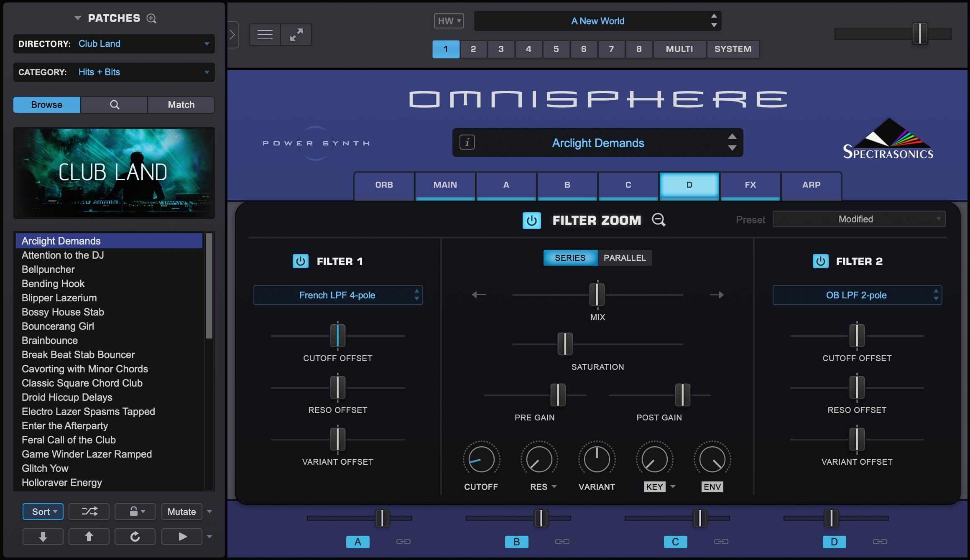Screen dimensions: 970x560
Task: Click the hamburger menu icon above Omnisphere header
Action: click(x=265, y=34)
